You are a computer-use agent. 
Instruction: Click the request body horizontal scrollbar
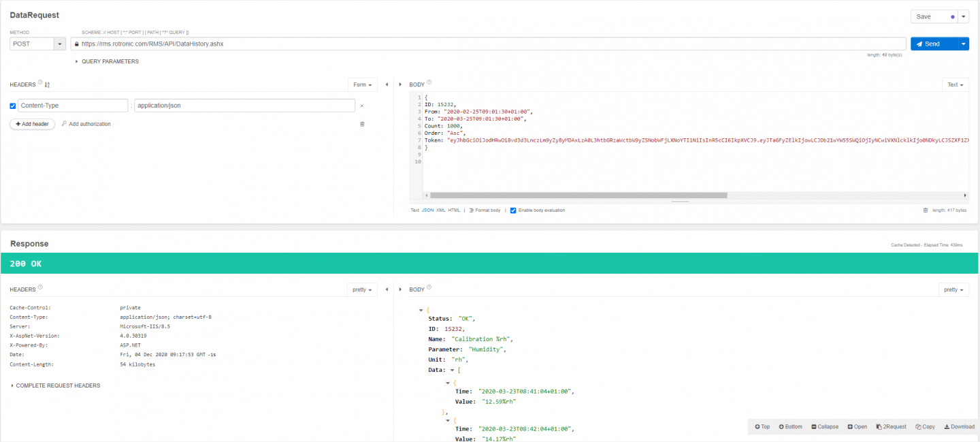(578, 195)
